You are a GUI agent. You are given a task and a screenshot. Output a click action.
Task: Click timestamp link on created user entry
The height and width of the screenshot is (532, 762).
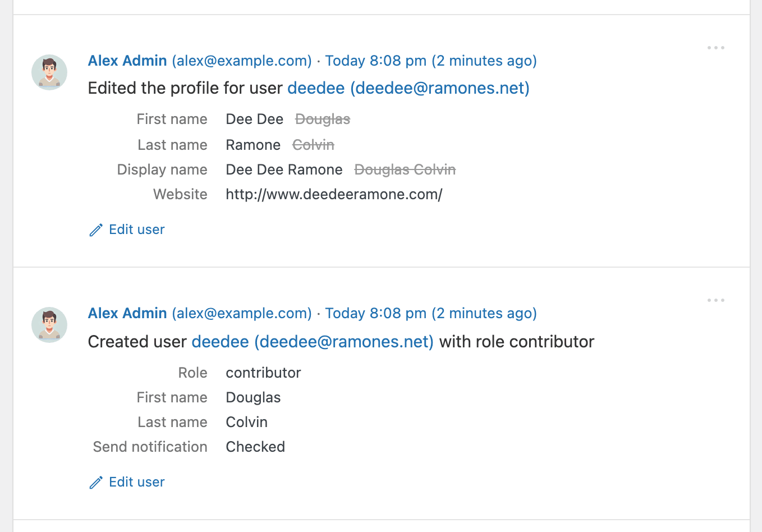(x=431, y=313)
